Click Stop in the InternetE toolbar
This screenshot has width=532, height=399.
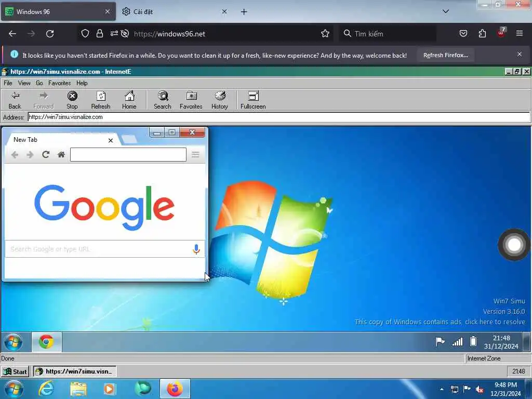pos(72,100)
